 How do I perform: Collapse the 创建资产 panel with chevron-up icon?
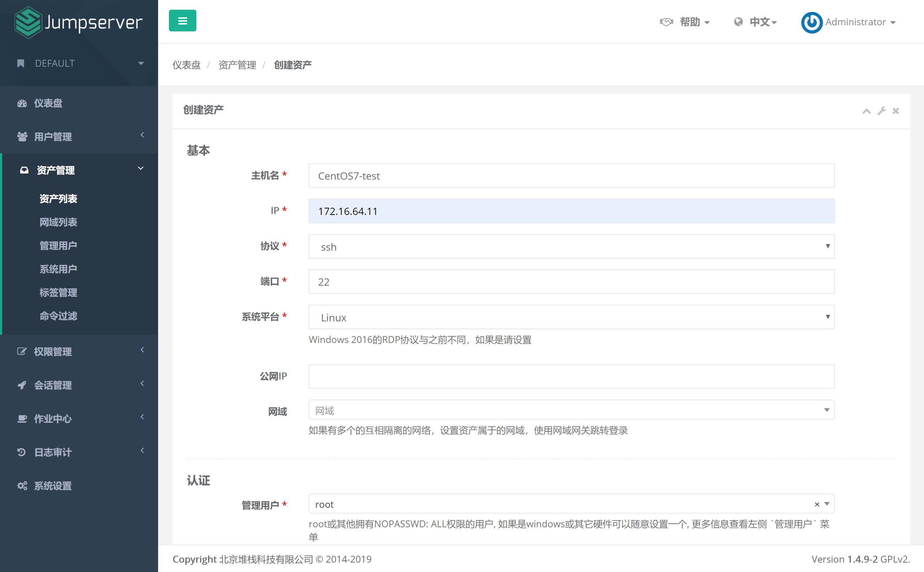[x=867, y=111]
